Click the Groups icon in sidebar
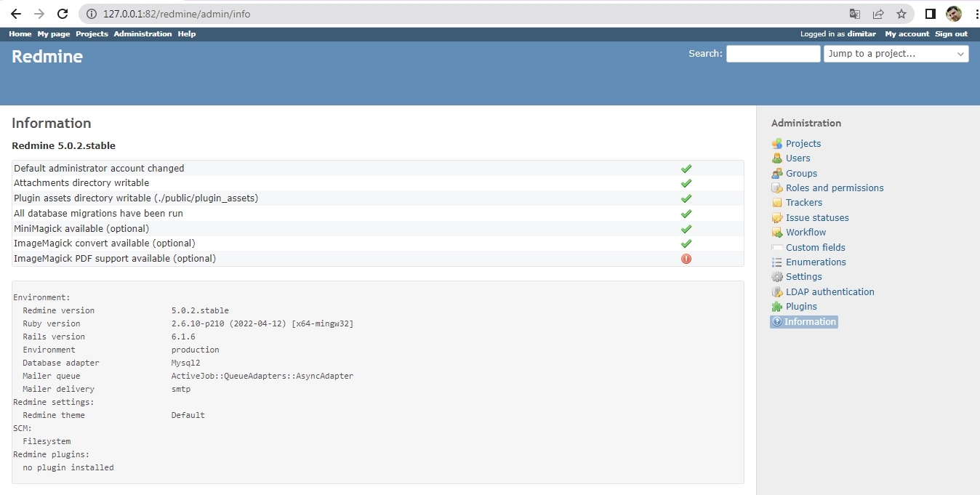 pos(777,174)
